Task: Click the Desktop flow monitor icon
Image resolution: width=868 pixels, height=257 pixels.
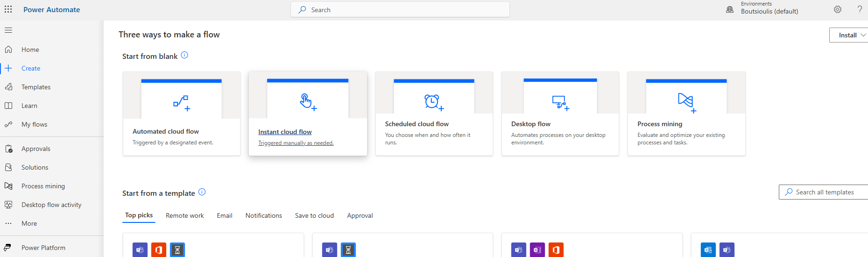Action: click(560, 103)
